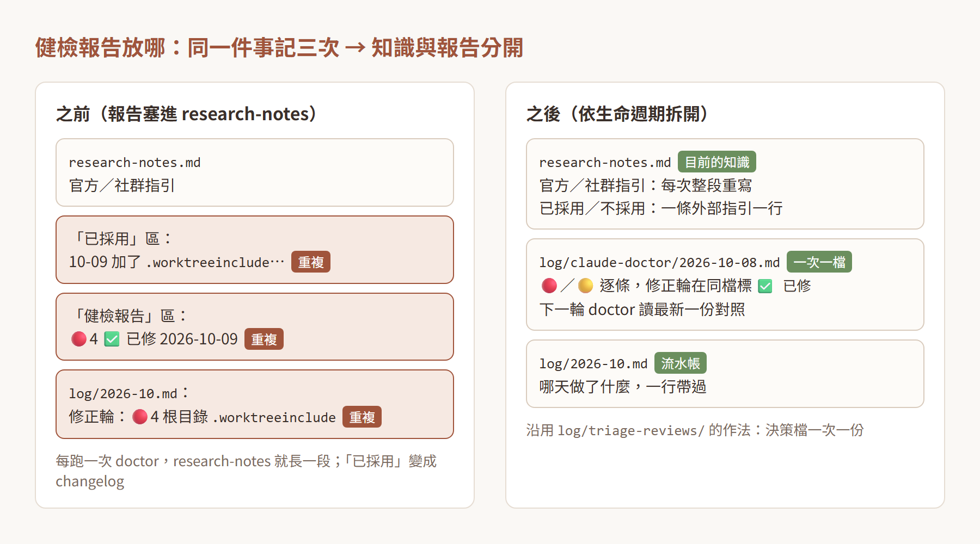The image size is (980, 544).
Task: Click the text '哪天做了什麼，一行帶過'
Action: click(623, 387)
